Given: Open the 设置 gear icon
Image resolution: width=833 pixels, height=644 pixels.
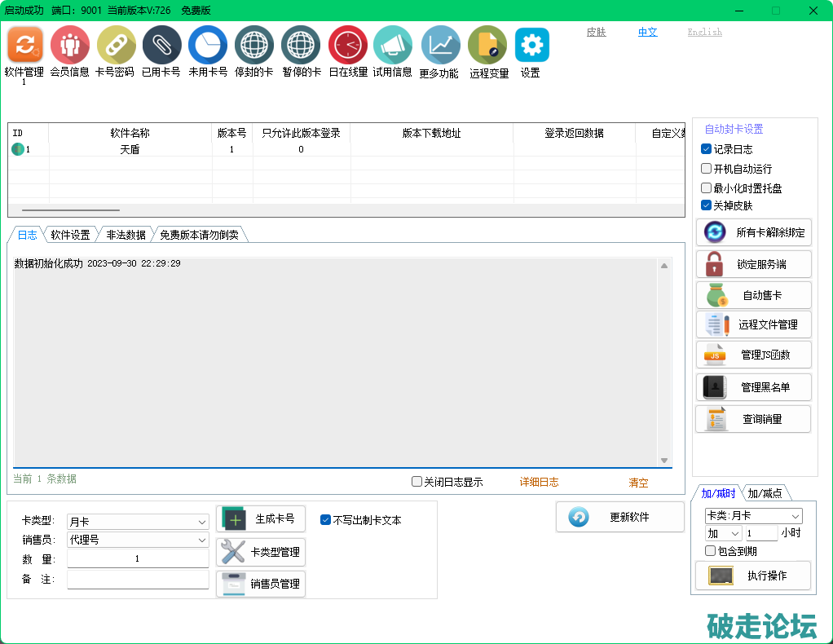Looking at the screenshot, I should coord(531,45).
